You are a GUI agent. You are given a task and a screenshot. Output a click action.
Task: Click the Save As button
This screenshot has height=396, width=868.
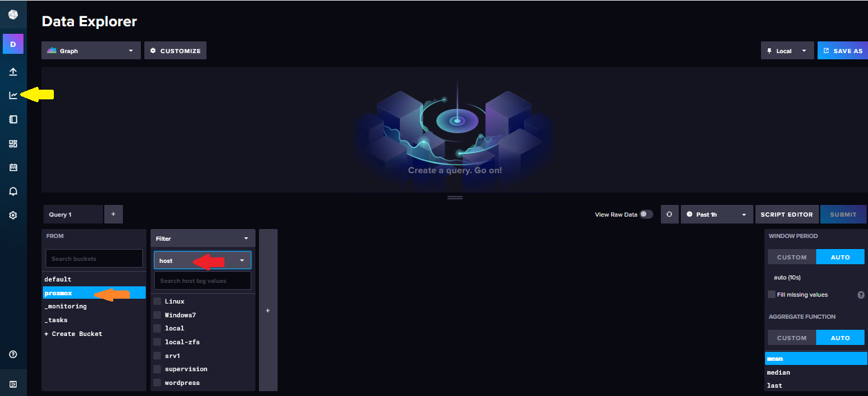point(842,51)
